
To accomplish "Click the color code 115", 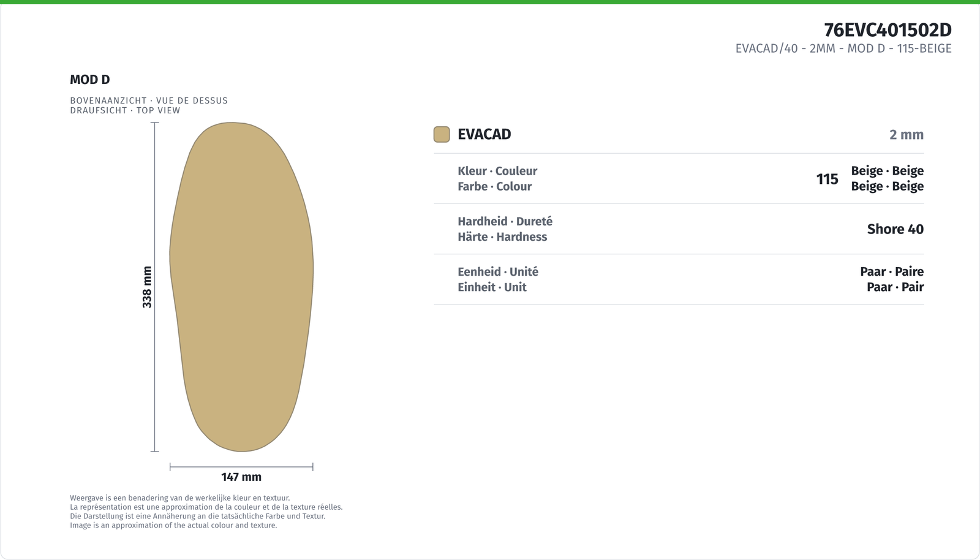I will 827,179.
